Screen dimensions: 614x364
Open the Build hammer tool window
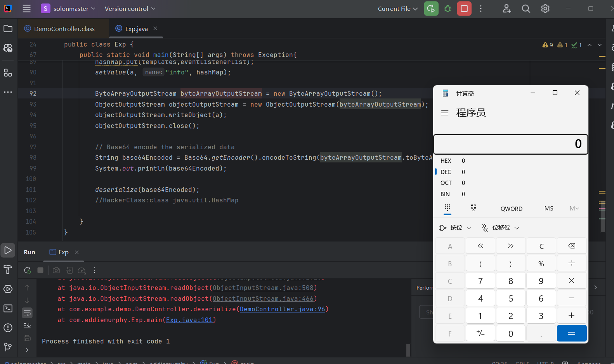tap(8, 270)
